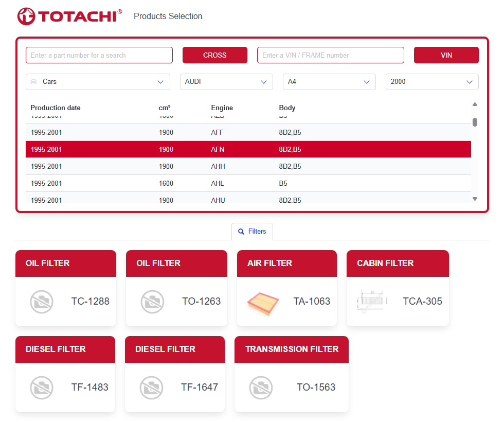Viewport: 504px width, 422px height.
Task: Open the A4 model dropdown
Action: tap(329, 82)
